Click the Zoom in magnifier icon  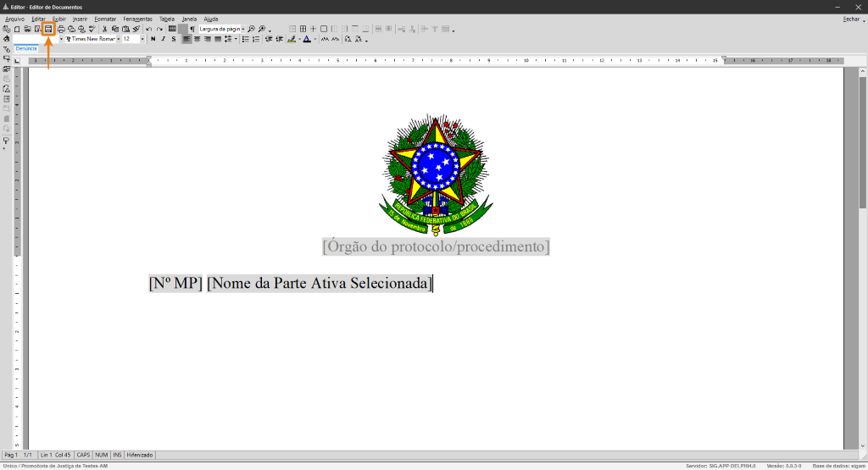[262, 29]
